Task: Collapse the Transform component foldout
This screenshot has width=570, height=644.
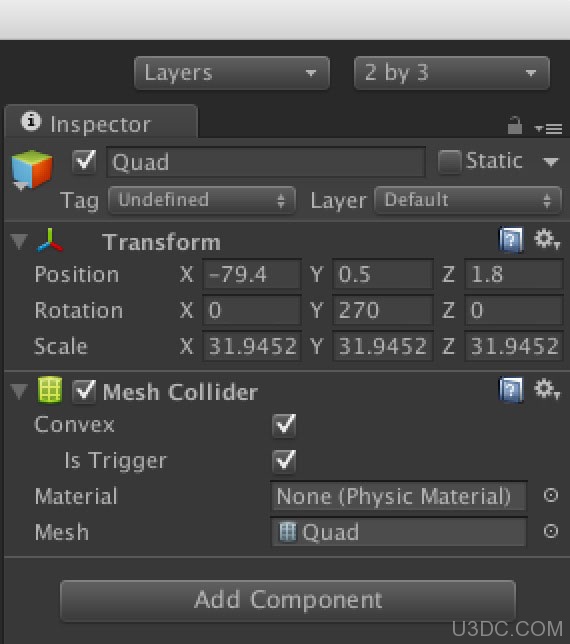Action: 19,241
